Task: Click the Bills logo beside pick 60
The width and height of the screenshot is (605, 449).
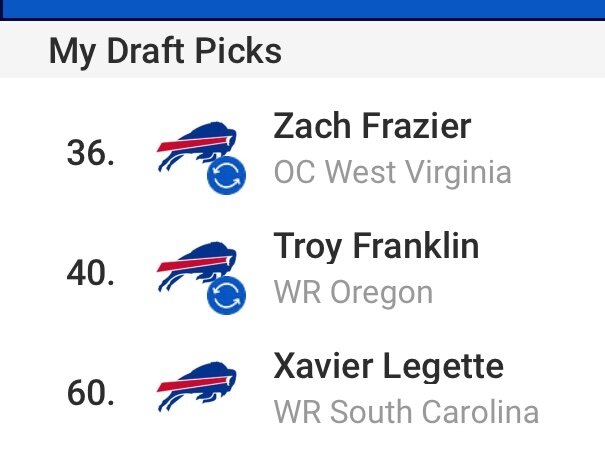Action: tap(197, 387)
